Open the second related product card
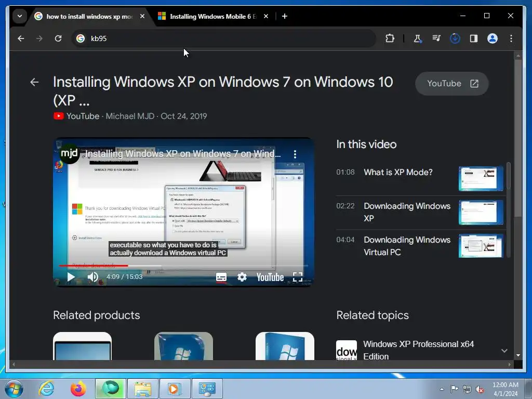This screenshot has height=399, width=532. coord(183,346)
